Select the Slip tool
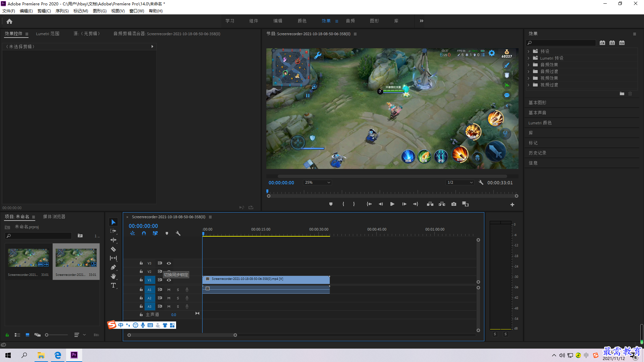 click(113, 258)
